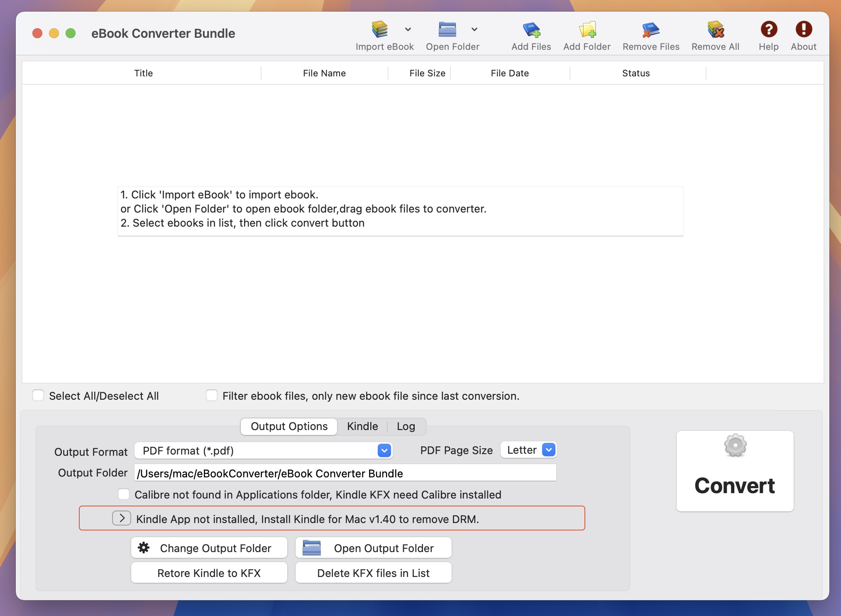Open the Output Format dropdown

384,450
